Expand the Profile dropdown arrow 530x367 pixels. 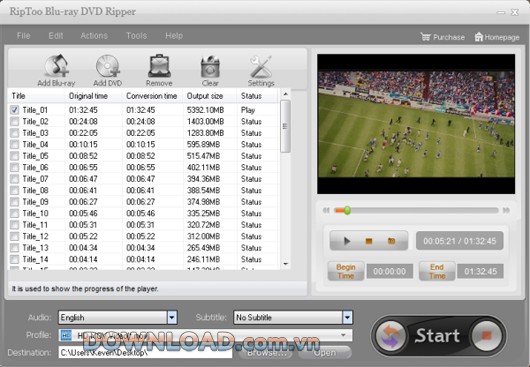click(343, 335)
